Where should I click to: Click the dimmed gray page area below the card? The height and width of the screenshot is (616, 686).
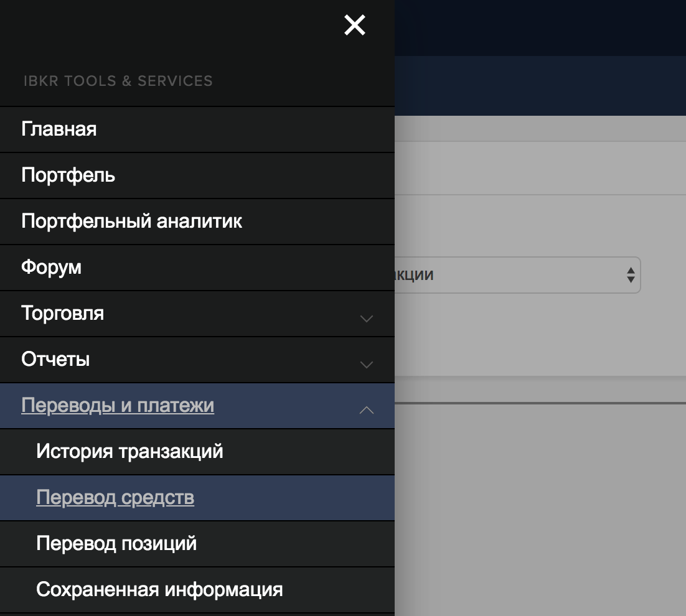(535, 498)
